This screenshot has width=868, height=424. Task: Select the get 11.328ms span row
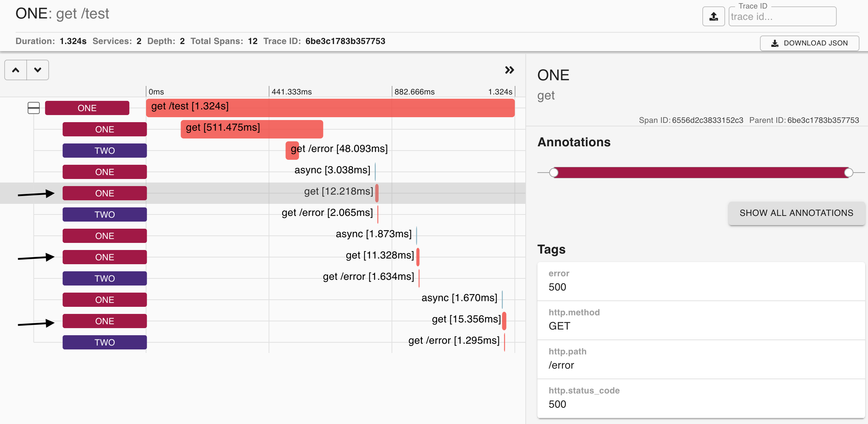pos(380,256)
